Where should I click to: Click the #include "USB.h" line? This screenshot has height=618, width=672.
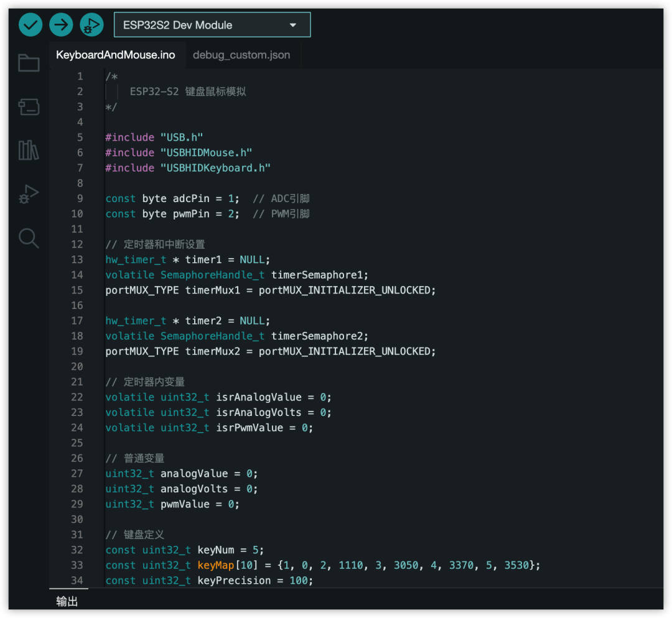click(x=154, y=137)
